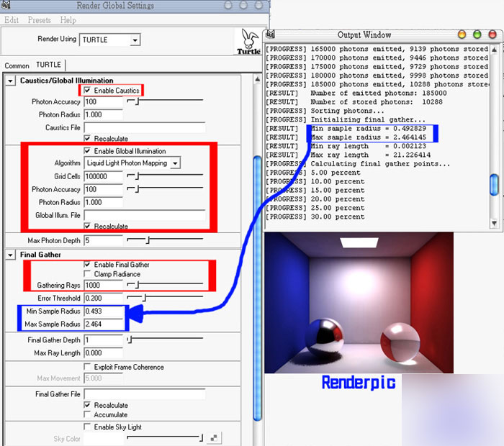This screenshot has height=446, width=504.
Task: Click the Turtle rabbit logo icon
Action: coord(249,42)
